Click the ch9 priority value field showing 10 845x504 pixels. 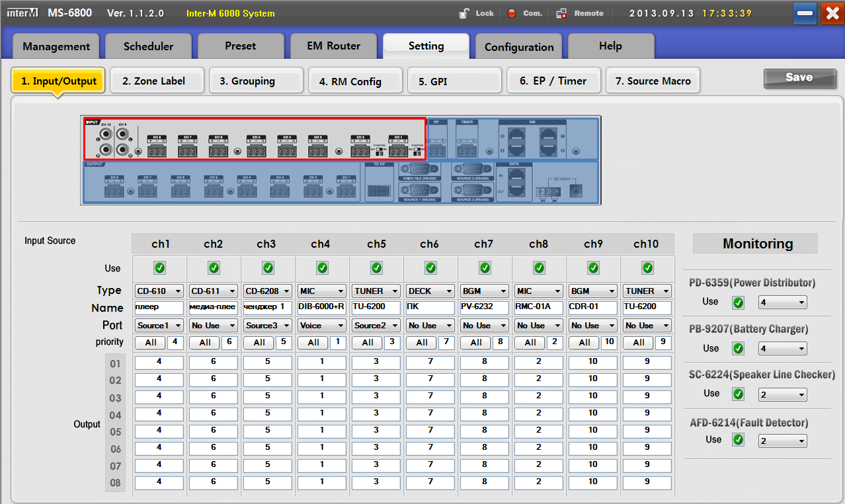[608, 343]
